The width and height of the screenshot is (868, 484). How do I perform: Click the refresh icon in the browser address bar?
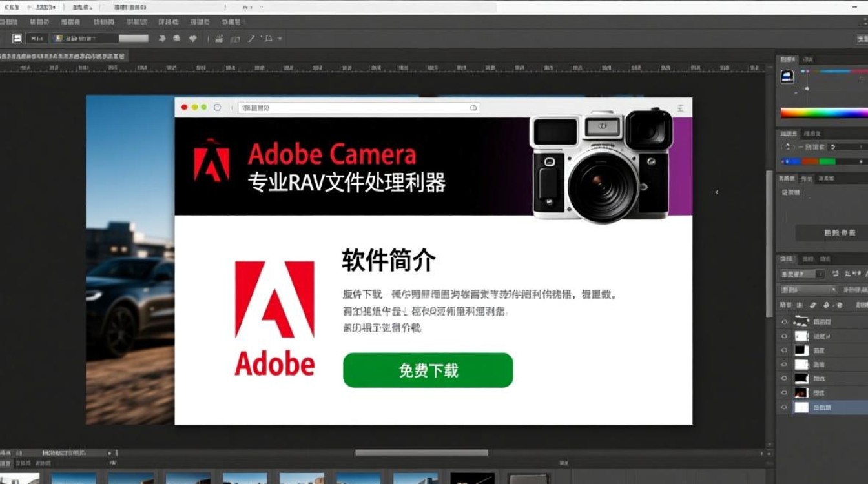tap(472, 108)
